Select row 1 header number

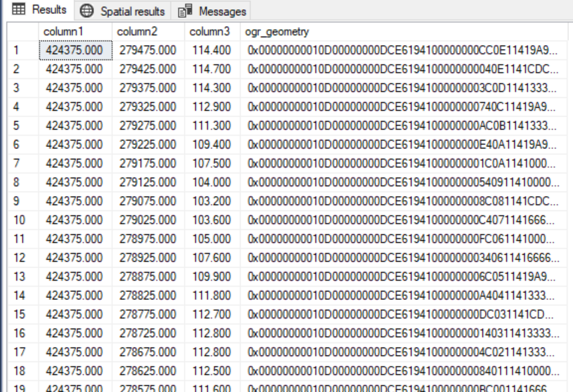click(x=23, y=50)
